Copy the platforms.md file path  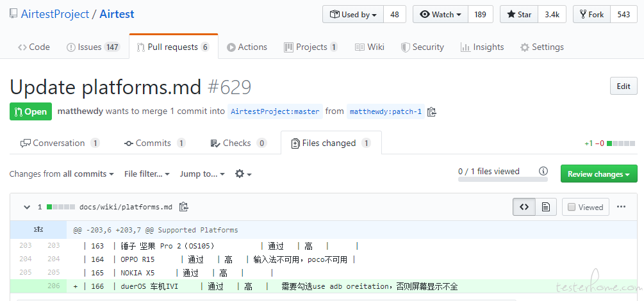pyautogui.click(x=184, y=207)
